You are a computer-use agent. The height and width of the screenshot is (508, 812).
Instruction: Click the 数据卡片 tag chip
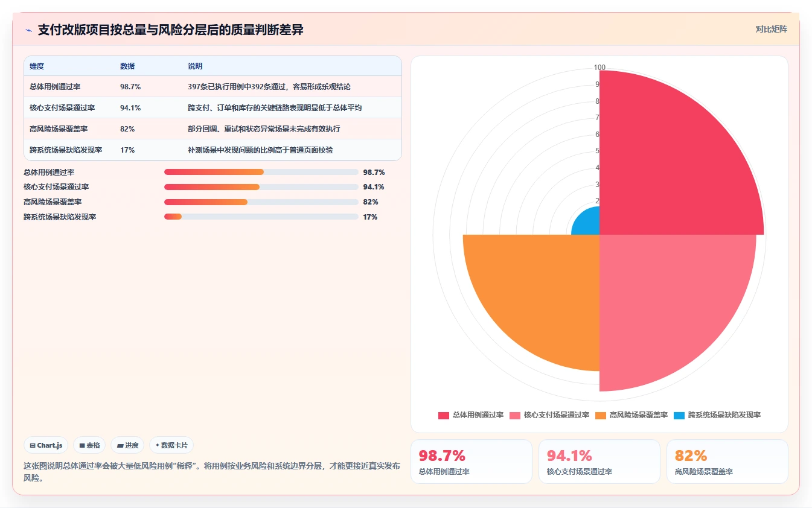pos(171,445)
